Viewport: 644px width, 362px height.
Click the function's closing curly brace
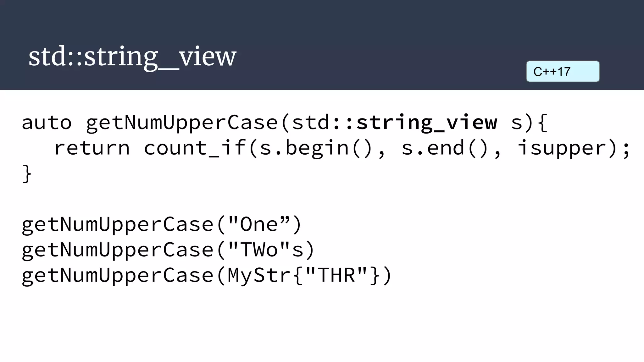[x=27, y=174]
